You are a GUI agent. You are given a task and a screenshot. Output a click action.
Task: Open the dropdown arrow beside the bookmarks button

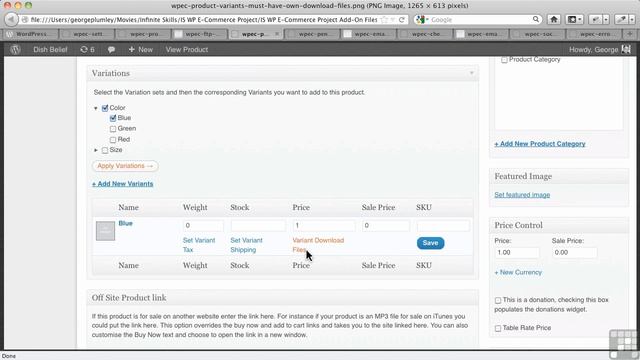(x=580, y=19)
